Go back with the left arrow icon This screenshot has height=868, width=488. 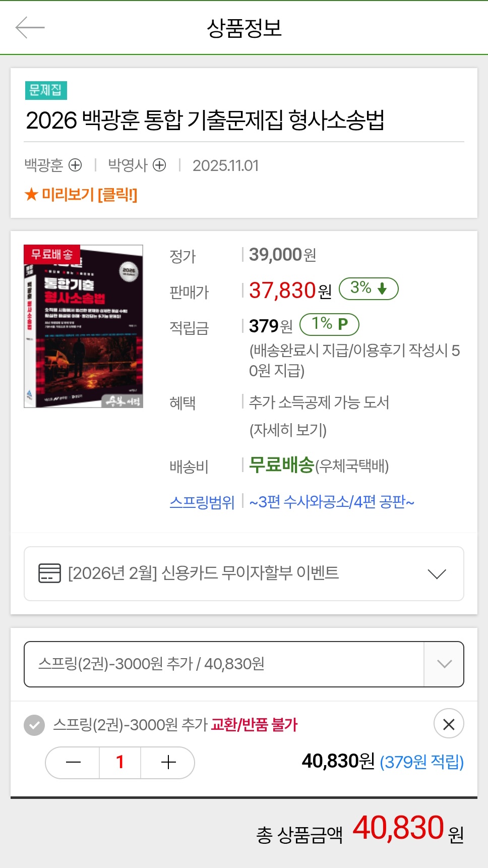(30, 27)
